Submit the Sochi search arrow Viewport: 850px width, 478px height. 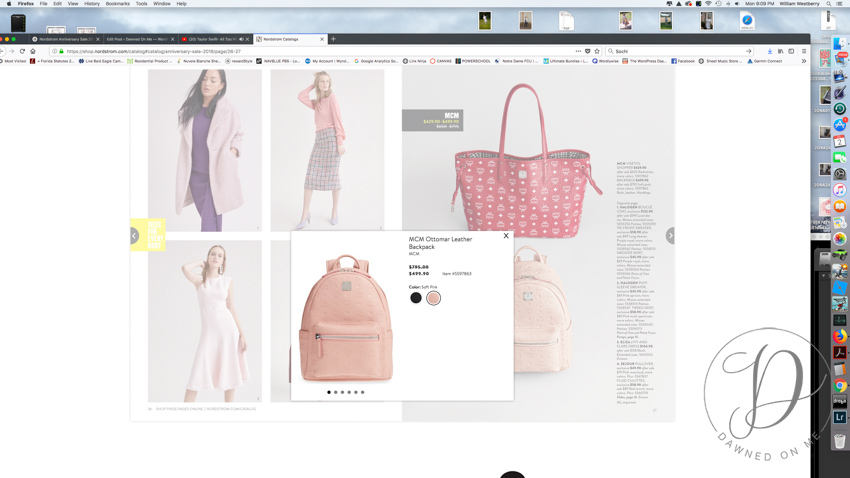point(749,51)
